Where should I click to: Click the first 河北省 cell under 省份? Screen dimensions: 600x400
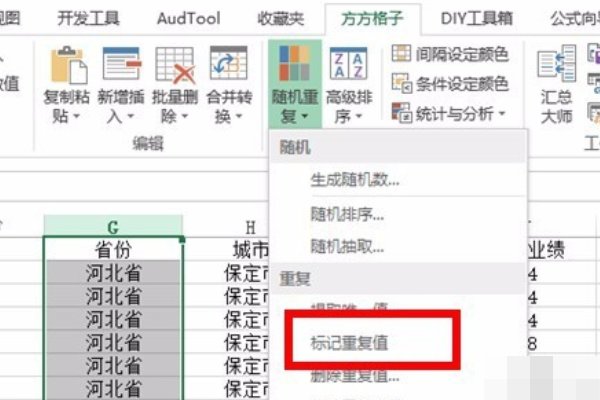[x=113, y=273]
